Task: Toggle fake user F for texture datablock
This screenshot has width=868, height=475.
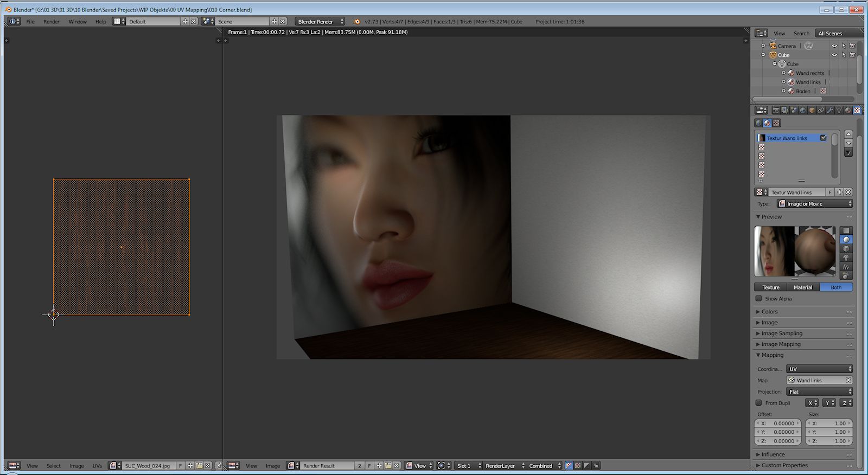Action: click(830, 192)
